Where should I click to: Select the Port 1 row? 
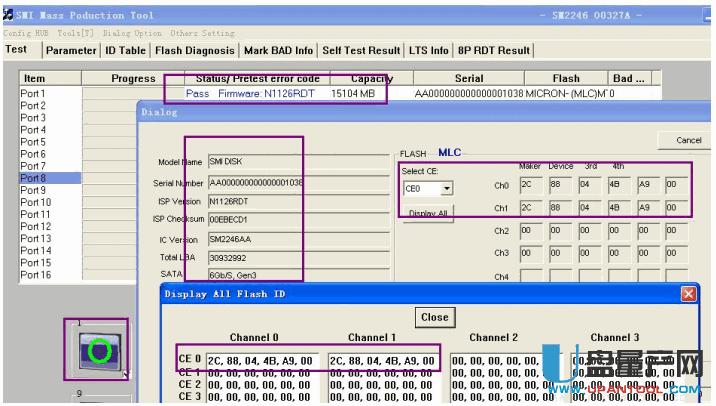(x=34, y=94)
